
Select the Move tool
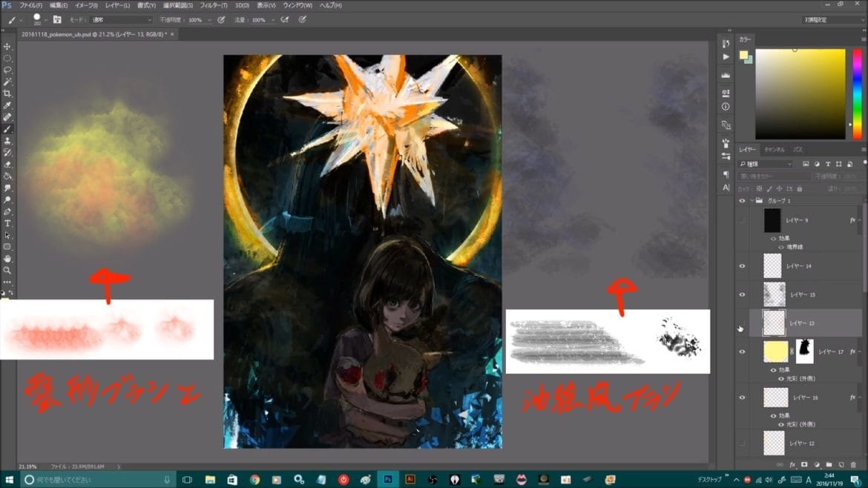(7, 47)
